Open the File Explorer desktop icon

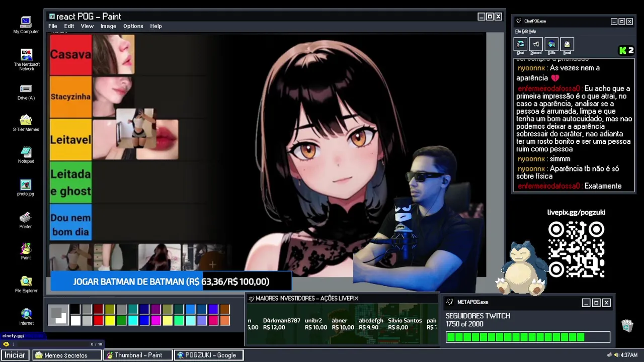tap(26, 284)
